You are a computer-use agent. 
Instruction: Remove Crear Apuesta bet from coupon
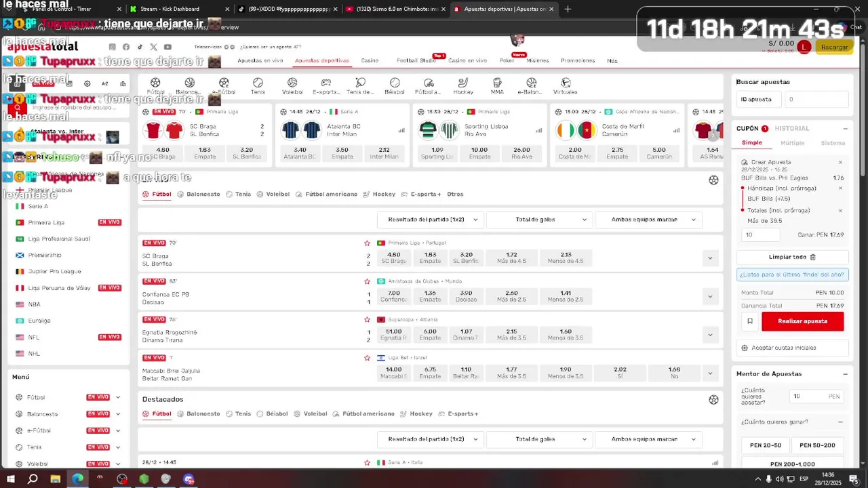pos(840,163)
